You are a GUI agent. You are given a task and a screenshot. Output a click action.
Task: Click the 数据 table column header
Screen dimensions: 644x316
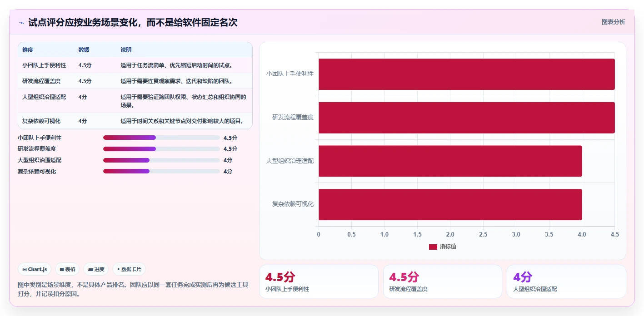click(84, 50)
